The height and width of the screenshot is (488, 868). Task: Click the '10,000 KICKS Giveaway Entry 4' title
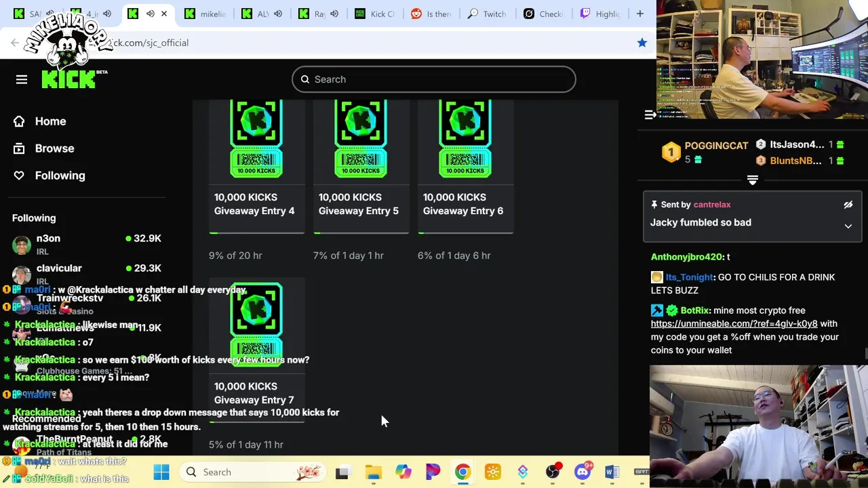click(254, 204)
